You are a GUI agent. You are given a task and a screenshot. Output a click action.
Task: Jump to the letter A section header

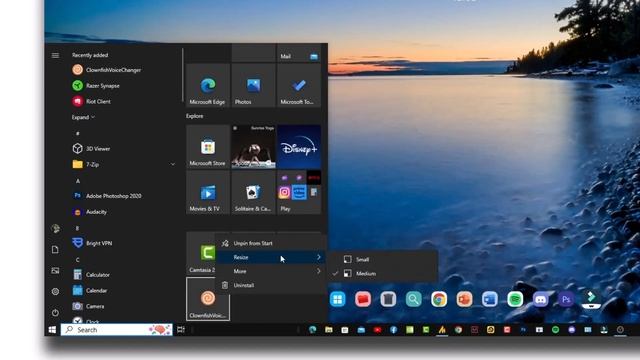pos(78,180)
